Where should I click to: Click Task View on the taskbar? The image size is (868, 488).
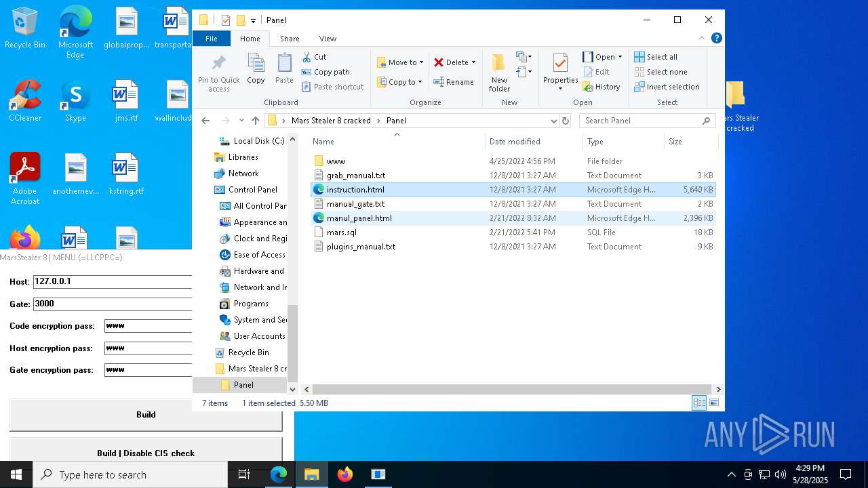(244, 474)
